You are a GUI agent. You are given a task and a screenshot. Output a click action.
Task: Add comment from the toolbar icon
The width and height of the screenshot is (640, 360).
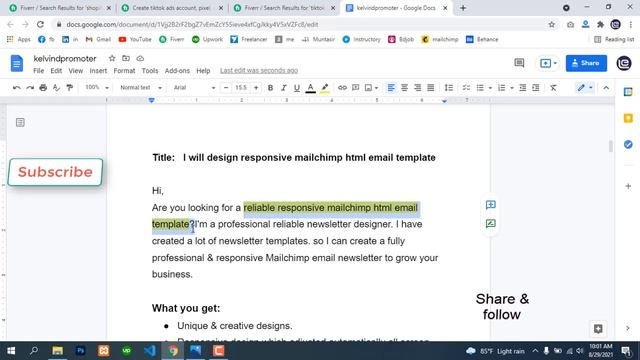[356, 88]
